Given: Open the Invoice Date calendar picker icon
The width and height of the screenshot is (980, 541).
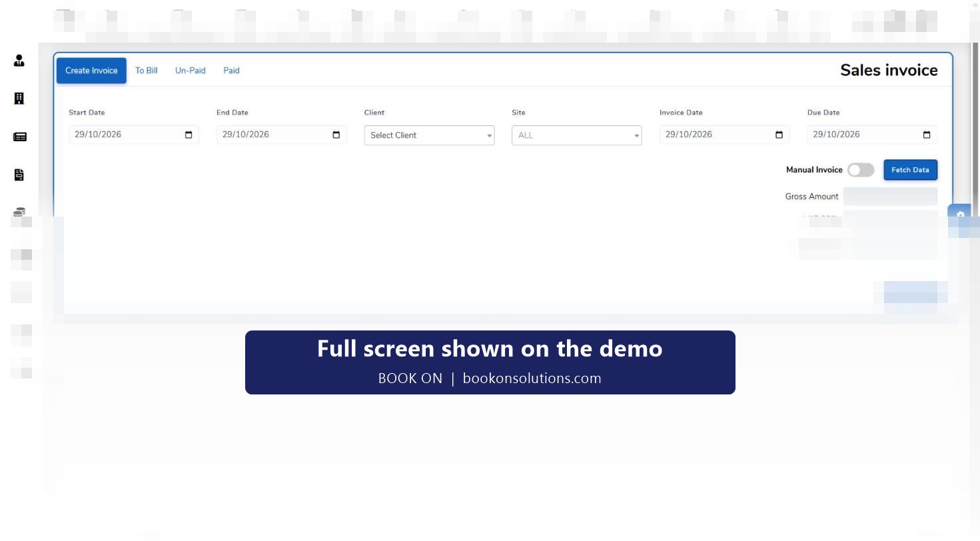Looking at the screenshot, I should (779, 135).
